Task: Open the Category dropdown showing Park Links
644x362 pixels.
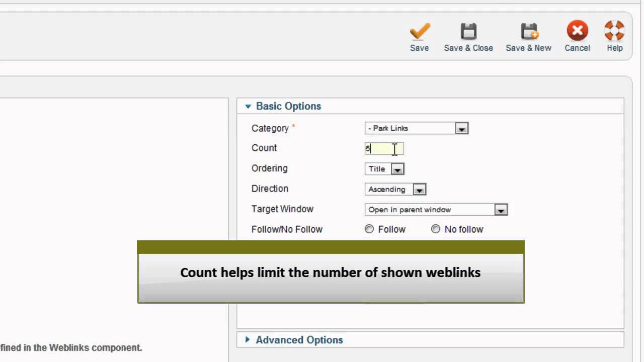Action: [x=417, y=128]
